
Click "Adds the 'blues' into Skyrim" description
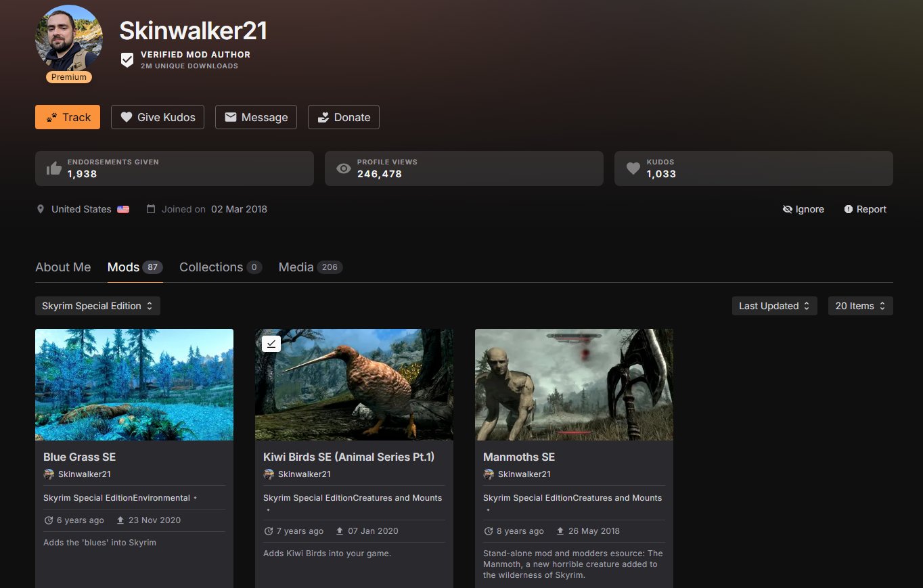(x=100, y=543)
